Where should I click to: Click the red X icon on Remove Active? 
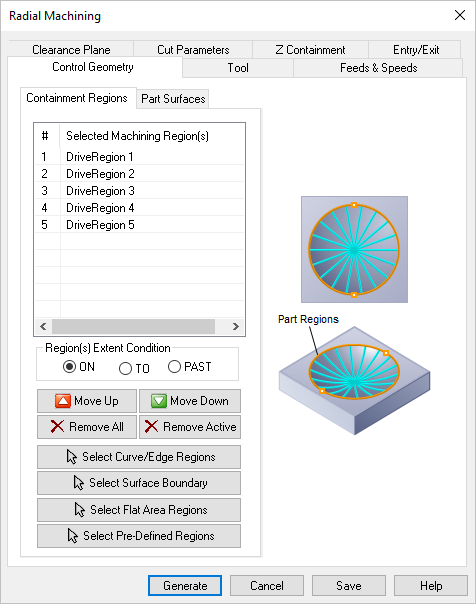[151, 426]
